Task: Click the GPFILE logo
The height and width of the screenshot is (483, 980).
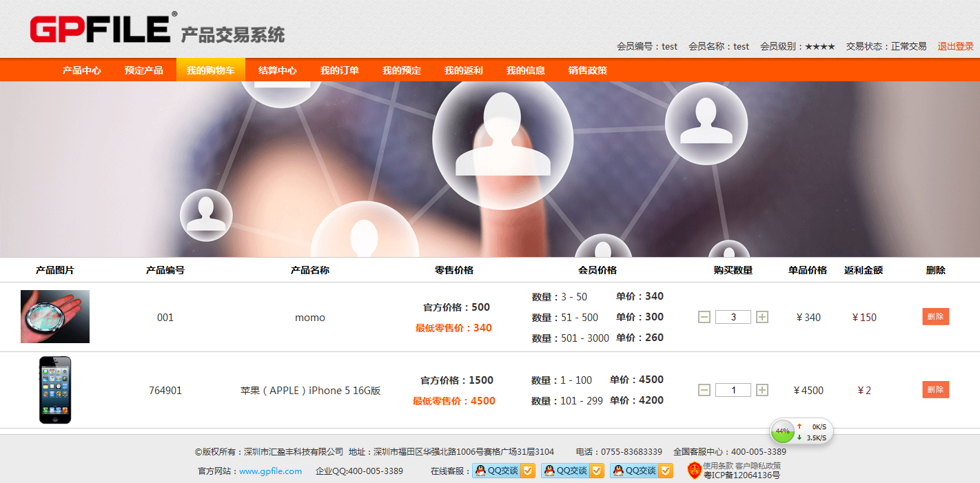Action: pos(101,29)
